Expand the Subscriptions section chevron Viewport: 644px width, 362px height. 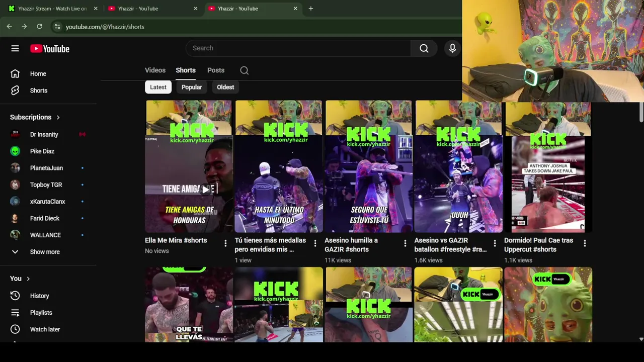58,117
